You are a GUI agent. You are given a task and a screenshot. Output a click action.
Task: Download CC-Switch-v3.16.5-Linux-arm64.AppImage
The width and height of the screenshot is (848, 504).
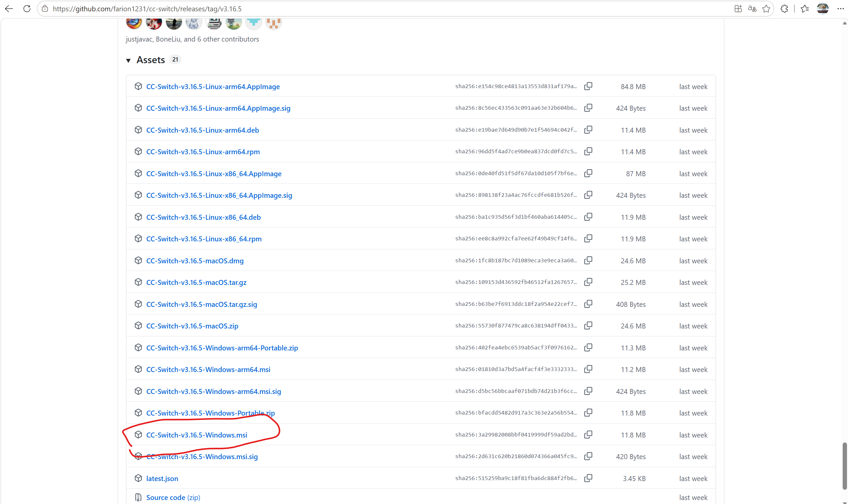pyautogui.click(x=213, y=86)
